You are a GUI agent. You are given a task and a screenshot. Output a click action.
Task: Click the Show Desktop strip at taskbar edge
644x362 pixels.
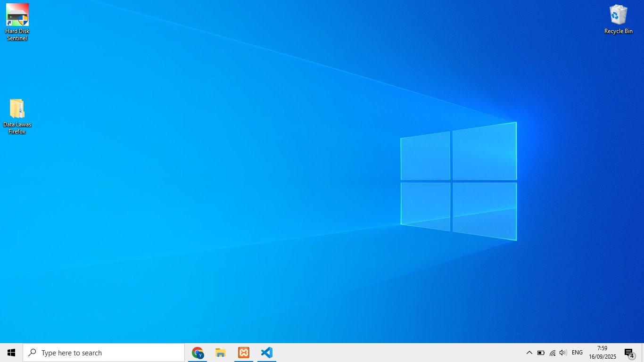643,353
